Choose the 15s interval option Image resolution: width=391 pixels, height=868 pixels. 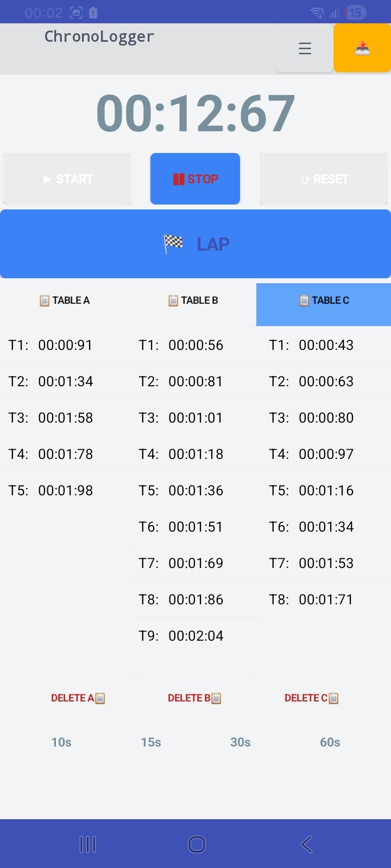pyautogui.click(x=151, y=742)
